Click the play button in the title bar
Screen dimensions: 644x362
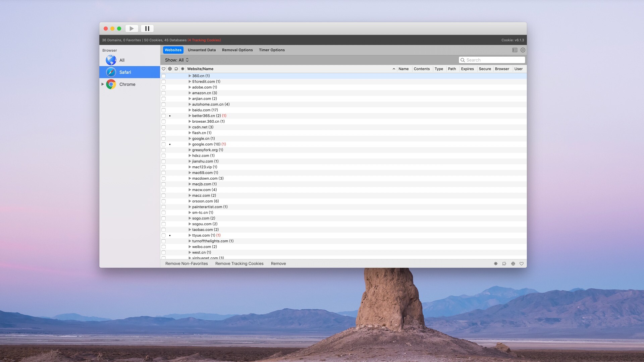point(132,28)
